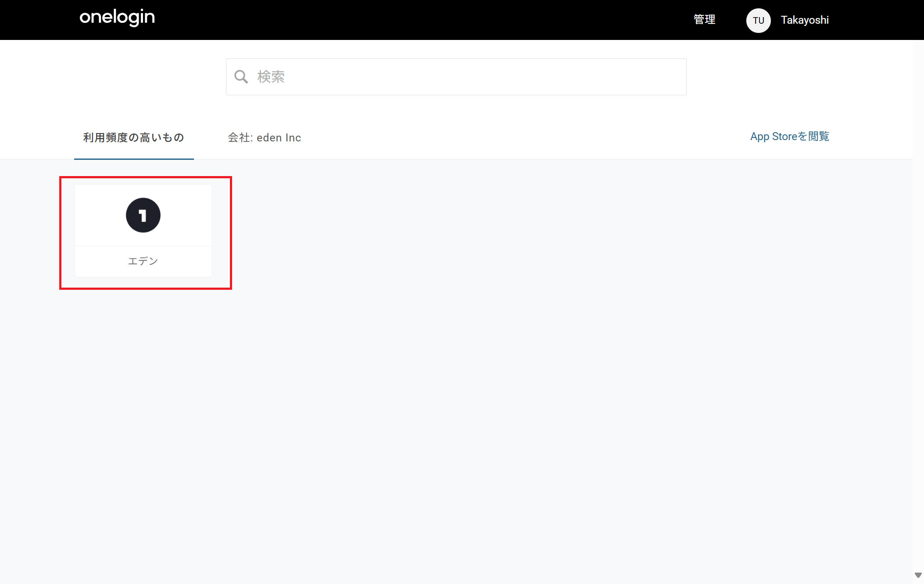This screenshot has height=584, width=924.
Task: Click the vertical scrollbar track
Action: point(918,307)
